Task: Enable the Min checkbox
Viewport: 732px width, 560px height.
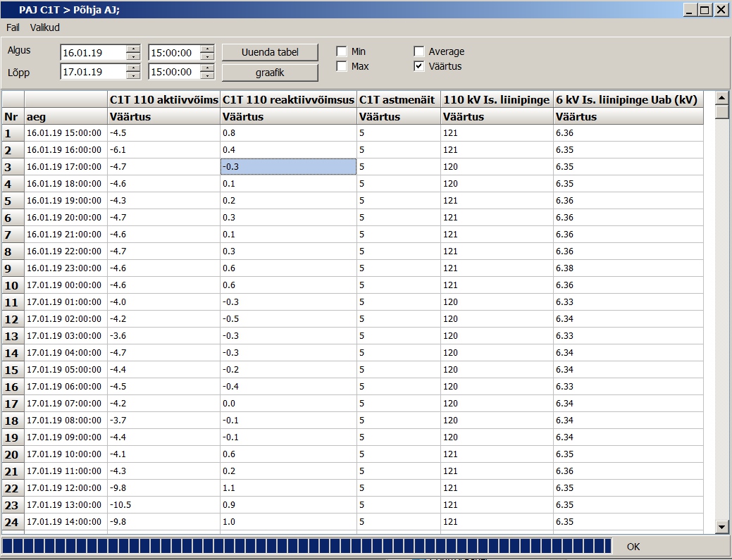Action: (342, 51)
